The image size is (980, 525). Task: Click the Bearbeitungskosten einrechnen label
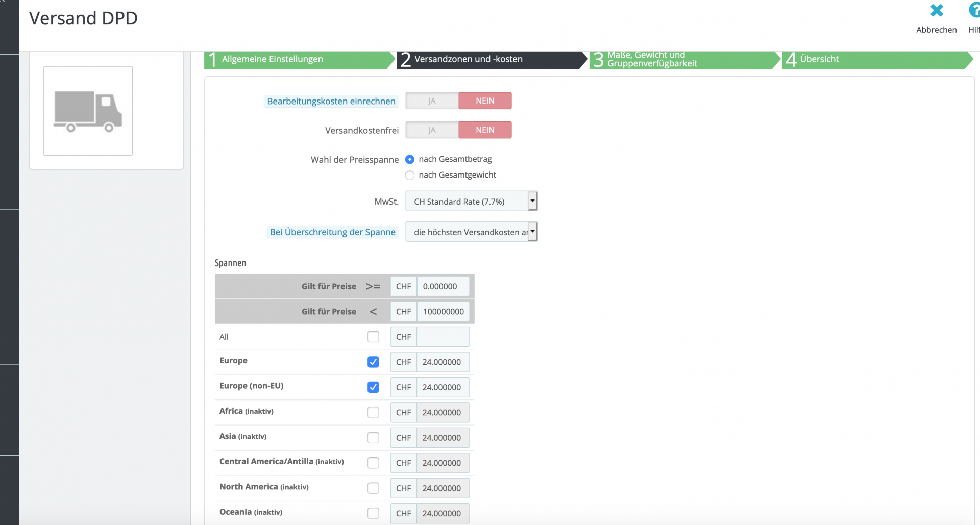click(x=331, y=102)
